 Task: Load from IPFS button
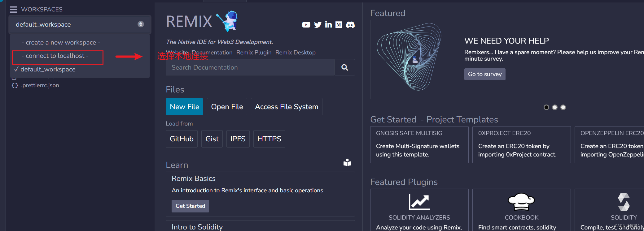[238, 139]
